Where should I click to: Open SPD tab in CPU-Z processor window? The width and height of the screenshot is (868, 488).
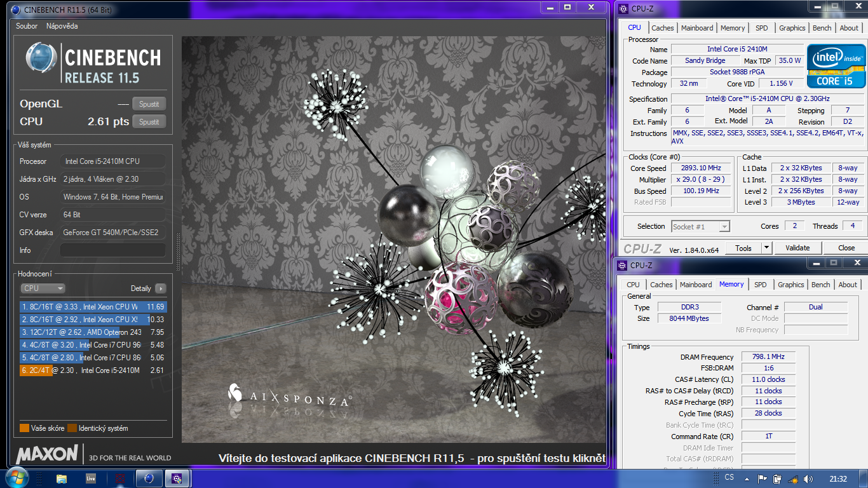[x=761, y=28]
